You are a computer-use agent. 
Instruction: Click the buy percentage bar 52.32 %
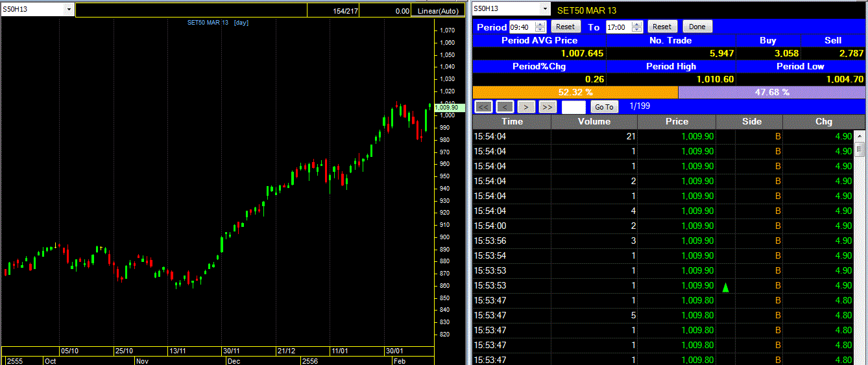pyautogui.click(x=575, y=93)
